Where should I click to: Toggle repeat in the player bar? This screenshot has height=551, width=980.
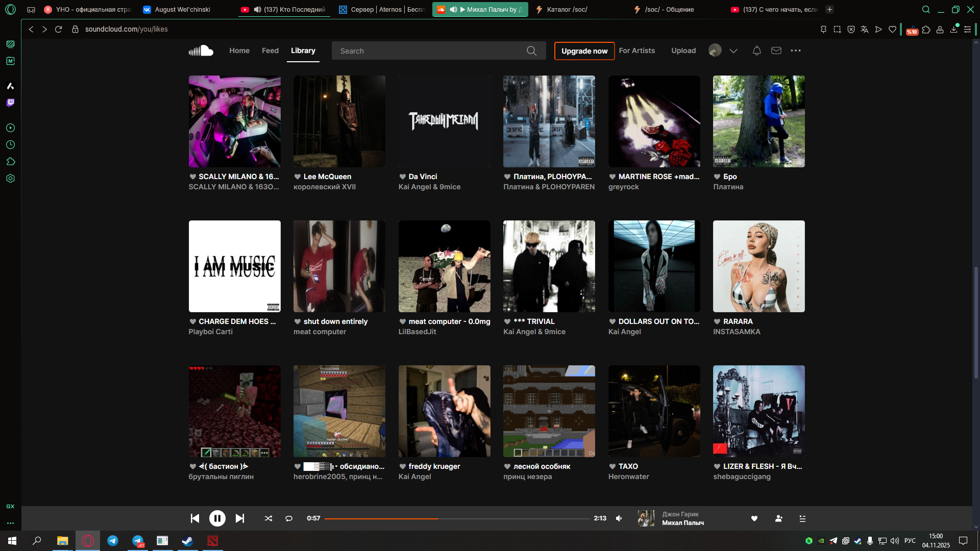pos(289,518)
